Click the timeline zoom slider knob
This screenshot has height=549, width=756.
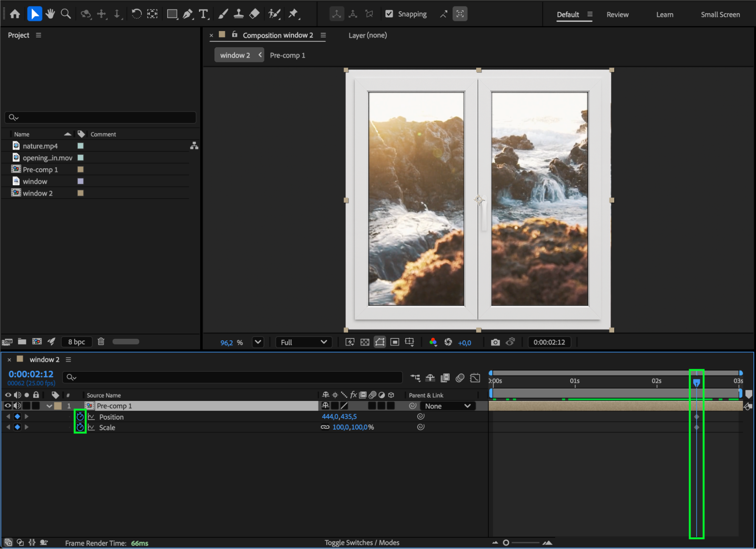tap(506, 543)
